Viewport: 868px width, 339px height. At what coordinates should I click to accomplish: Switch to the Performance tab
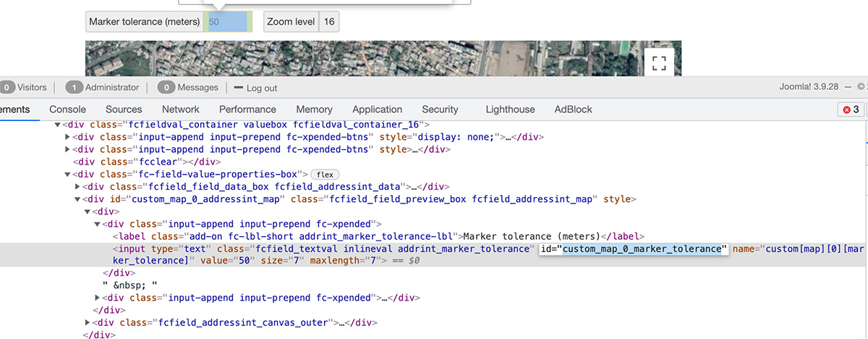coord(247,109)
